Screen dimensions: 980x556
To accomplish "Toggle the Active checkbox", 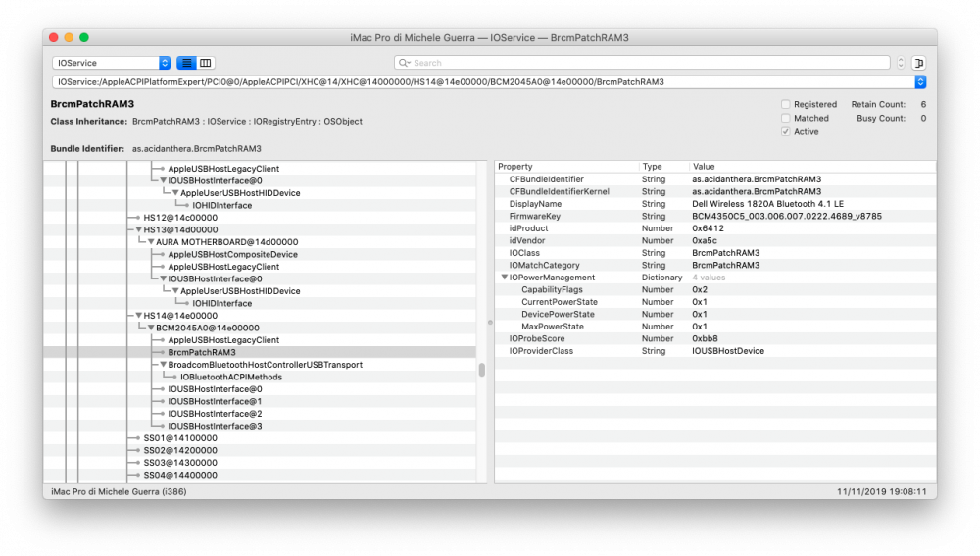I will click(786, 132).
